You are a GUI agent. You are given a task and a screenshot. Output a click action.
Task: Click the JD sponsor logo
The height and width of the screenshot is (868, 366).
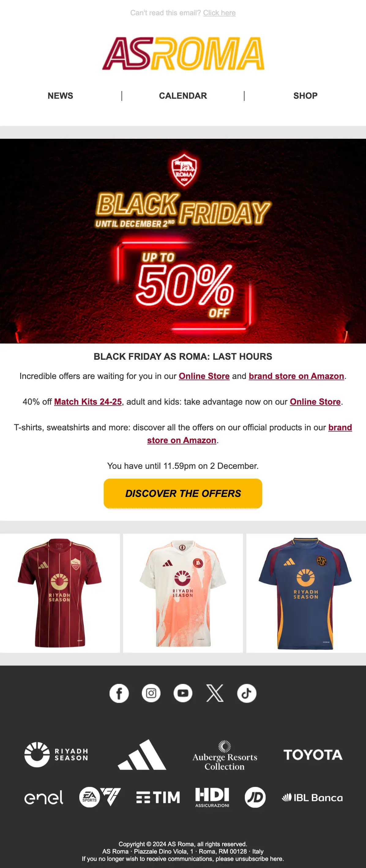pos(255,797)
